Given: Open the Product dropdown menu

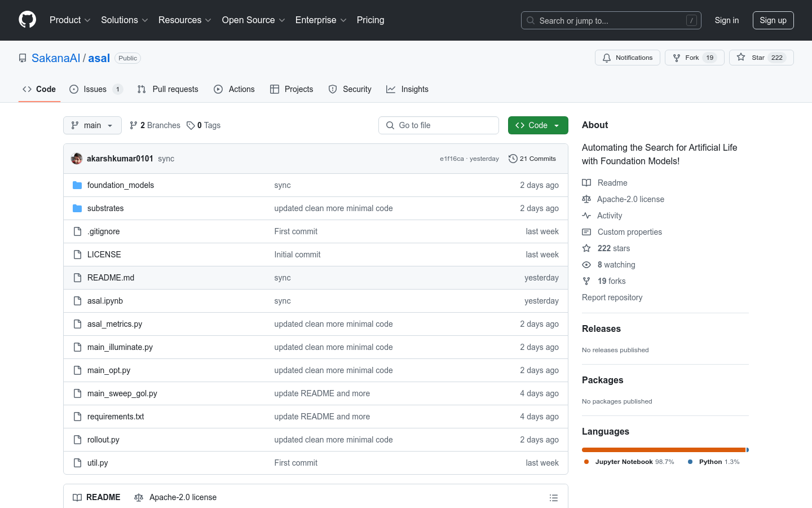Looking at the screenshot, I should (x=70, y=20).
